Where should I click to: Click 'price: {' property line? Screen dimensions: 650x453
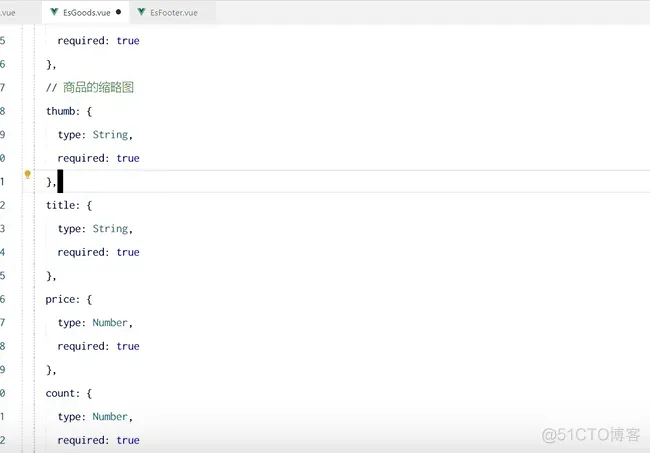[69, 299]
